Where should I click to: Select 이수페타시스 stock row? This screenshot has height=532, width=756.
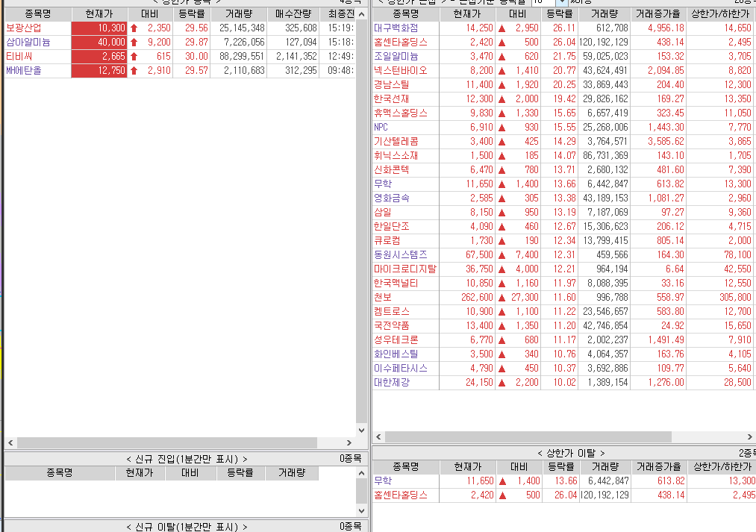(x=401, y=369)
